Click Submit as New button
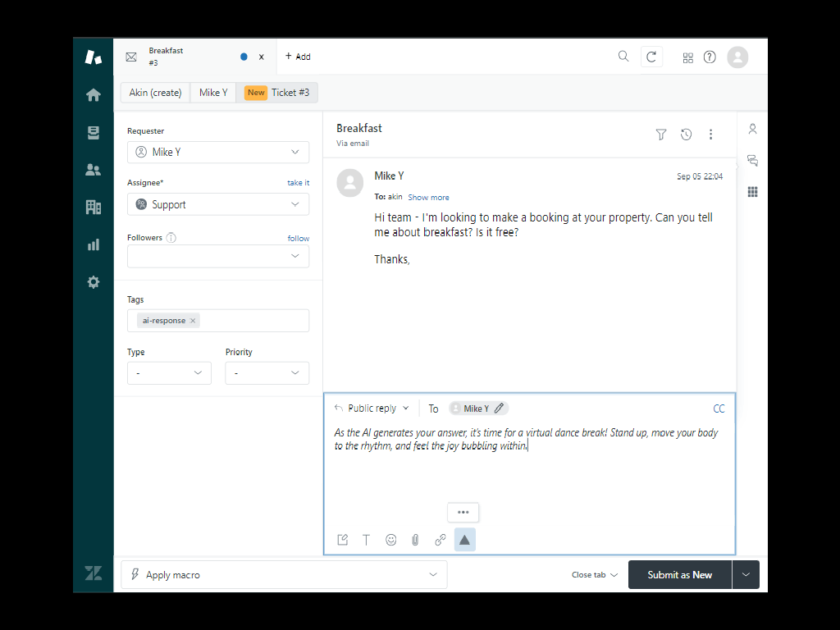Image resolution: width=840 pixels, height=630 pixels. coord(679,575)
